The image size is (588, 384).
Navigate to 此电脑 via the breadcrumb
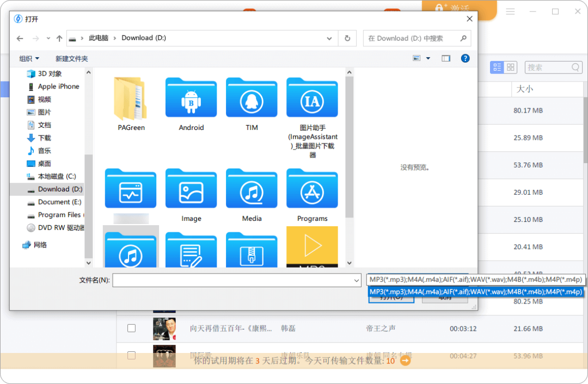[x=99, y=38]
